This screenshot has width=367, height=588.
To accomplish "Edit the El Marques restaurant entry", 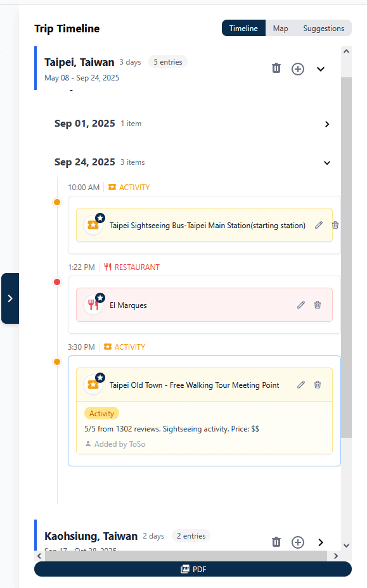I will click(x=301, y=305).
